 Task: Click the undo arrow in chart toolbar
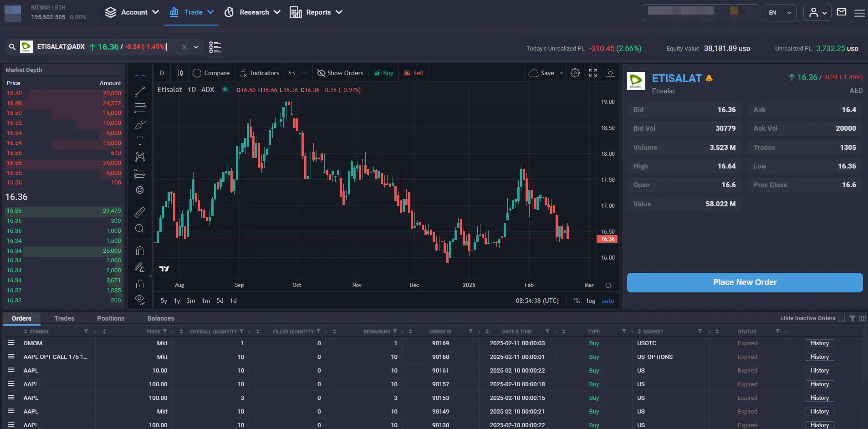(292, 73)
